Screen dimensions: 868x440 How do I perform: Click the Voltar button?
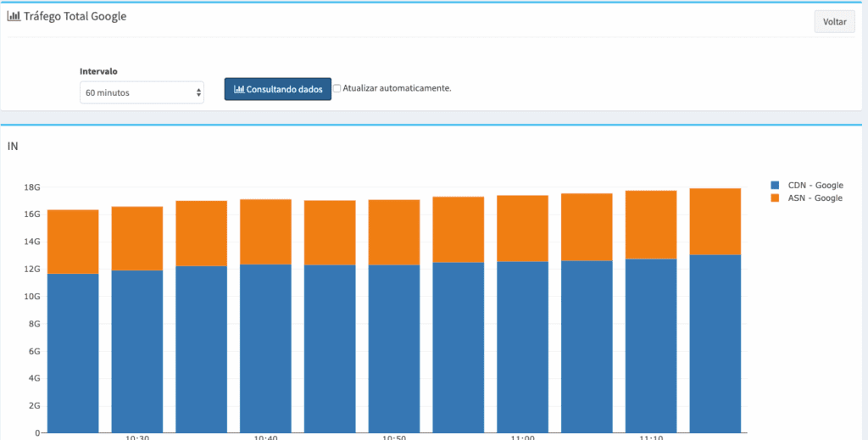(834, 21)
